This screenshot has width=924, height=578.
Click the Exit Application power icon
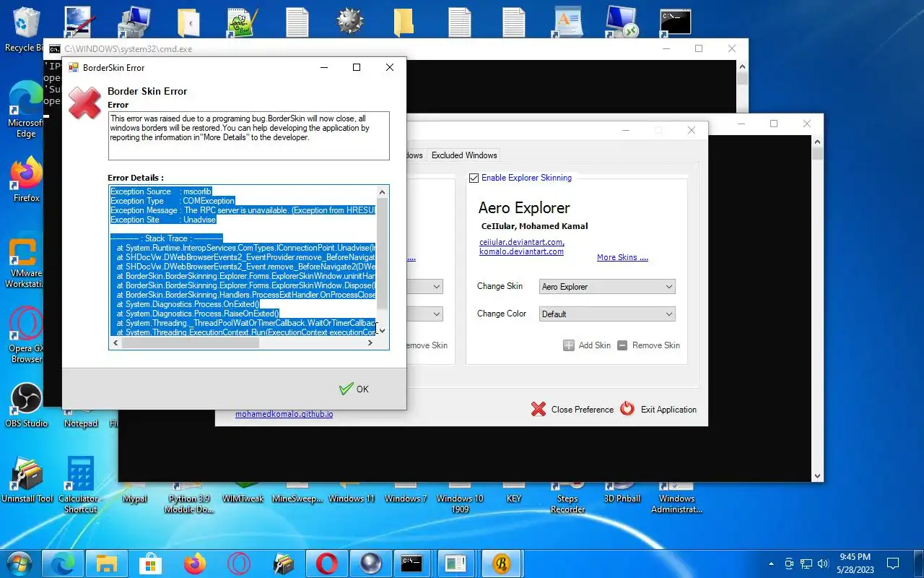(x=627, y=409)
